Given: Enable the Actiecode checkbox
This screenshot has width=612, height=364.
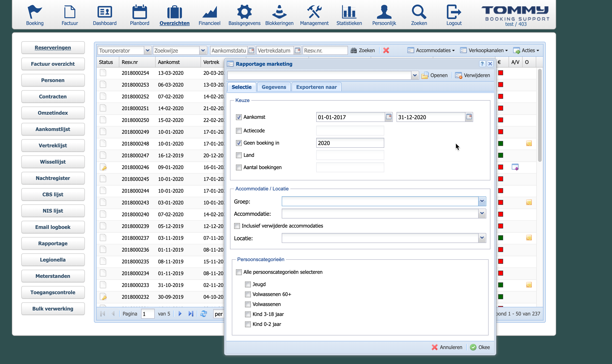Looking at the screenshot, I should 239,131.
